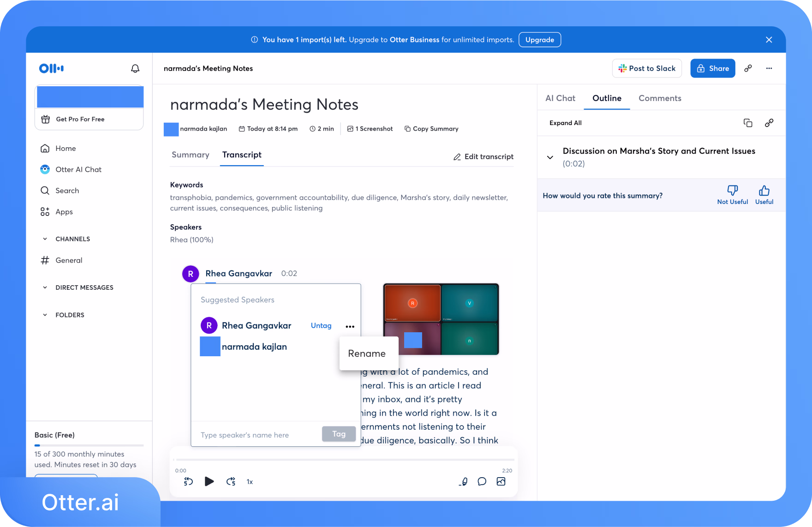
Task: Rate summary Useful thumbs up
Action: tap(764, 195)
